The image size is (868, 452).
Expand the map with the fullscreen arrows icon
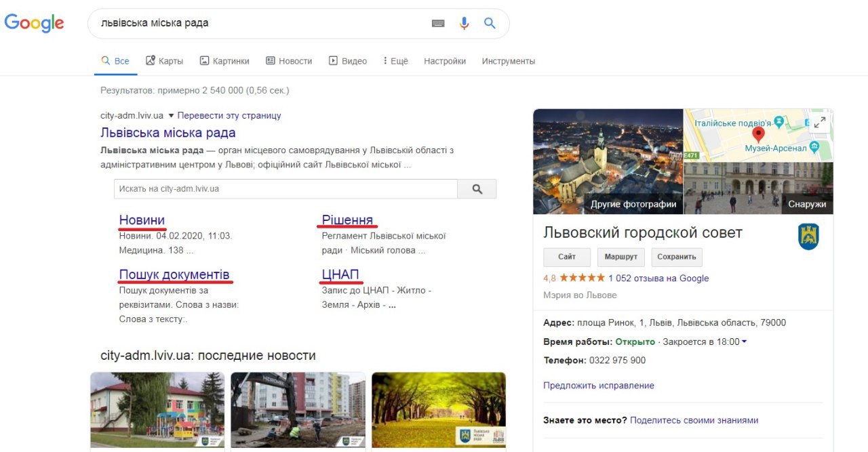tap(820, 123)
